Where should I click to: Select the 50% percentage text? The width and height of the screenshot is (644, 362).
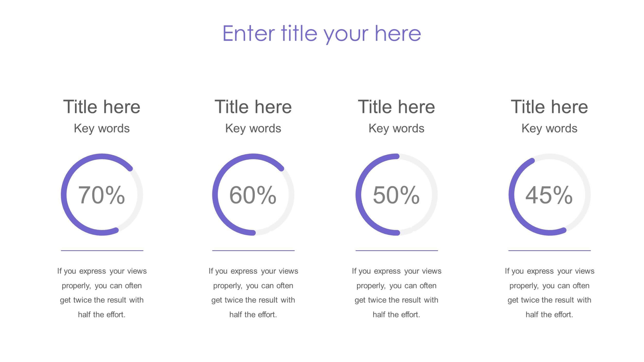396,195
